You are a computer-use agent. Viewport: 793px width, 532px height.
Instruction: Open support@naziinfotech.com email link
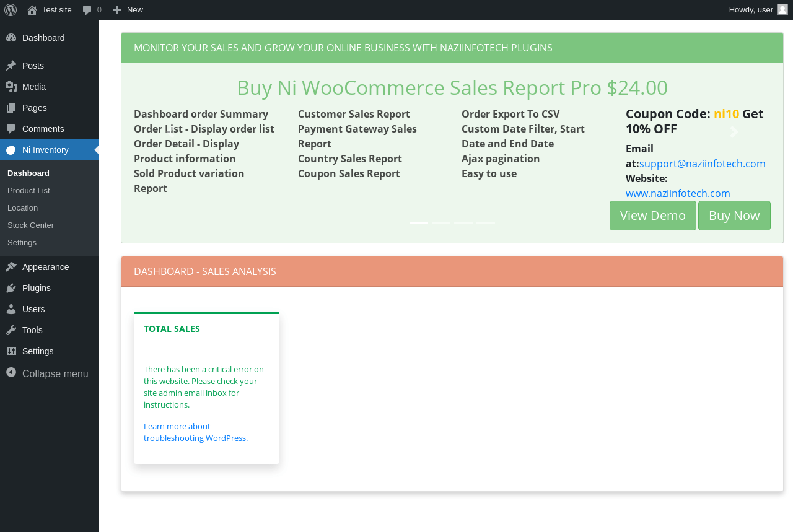coord(703,164)
